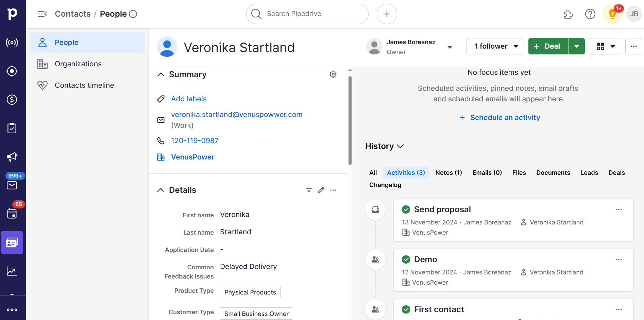
Task: Open the Activities calendar icon showing 65
Action: [x=12, y=214]
